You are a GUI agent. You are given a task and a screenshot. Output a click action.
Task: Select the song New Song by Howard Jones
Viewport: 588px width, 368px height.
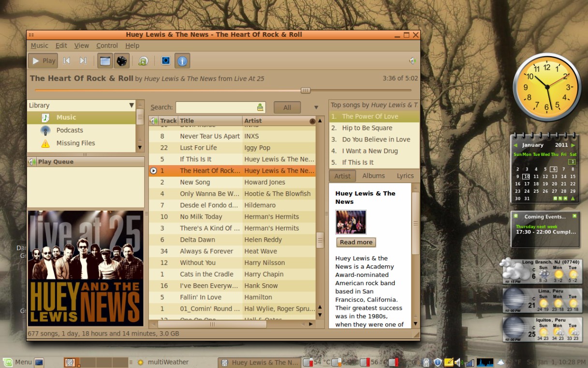pos(232,182)
